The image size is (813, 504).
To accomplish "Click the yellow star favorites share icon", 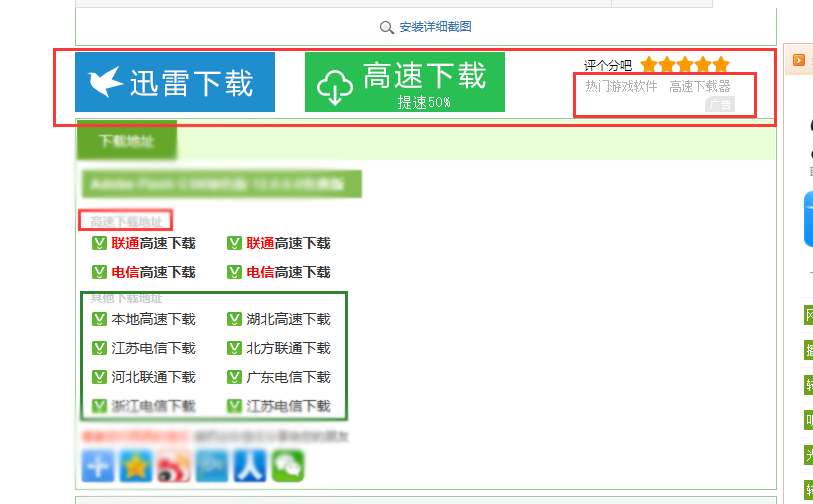I will [135, 466].
